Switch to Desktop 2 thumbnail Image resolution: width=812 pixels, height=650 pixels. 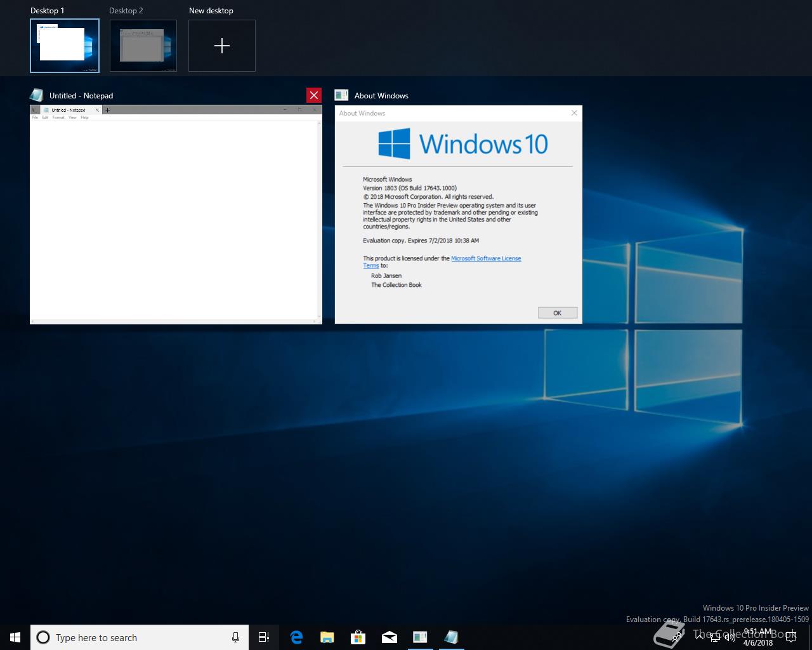143,46
